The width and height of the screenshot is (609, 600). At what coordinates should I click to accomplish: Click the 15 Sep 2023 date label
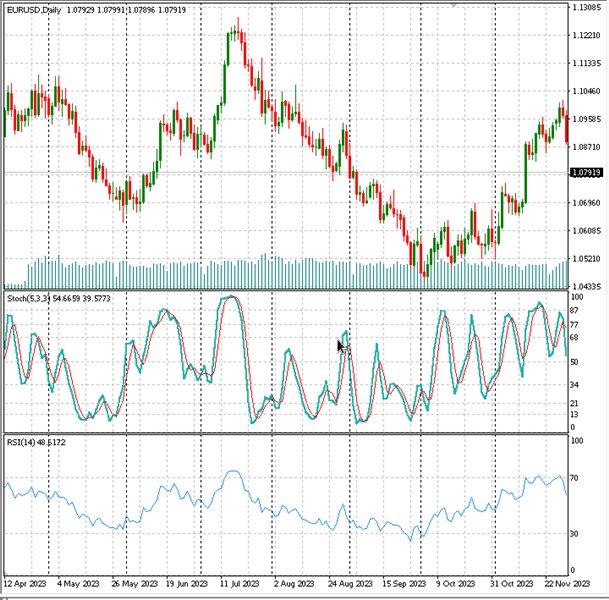404,584
